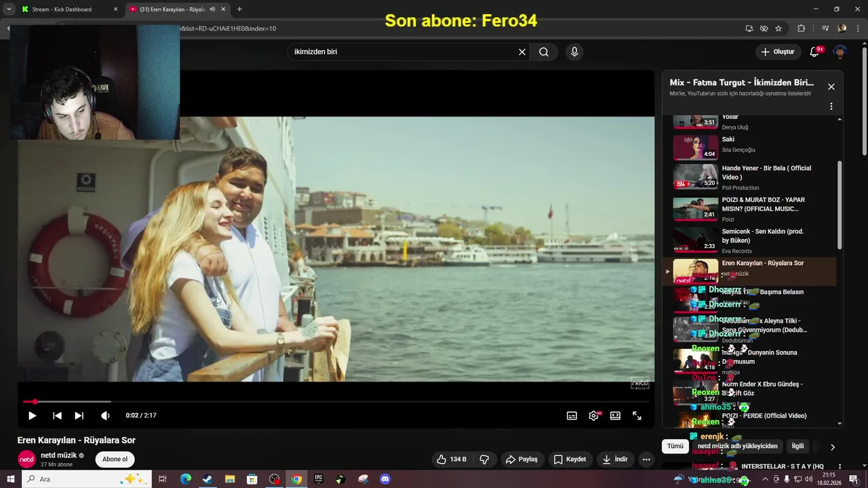Click the netd müzik channel avatar
This screenshot has height=488, width=868.
tap(26, 459)
